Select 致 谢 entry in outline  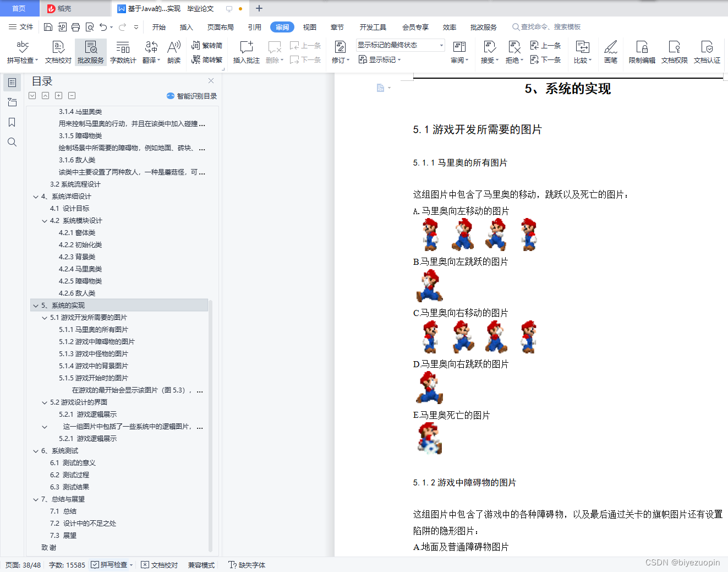pyautogui.click(x=48, y=548)
